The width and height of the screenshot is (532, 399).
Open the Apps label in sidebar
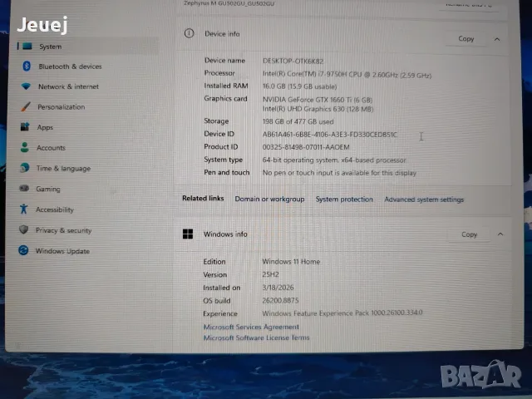pos(45,127)
